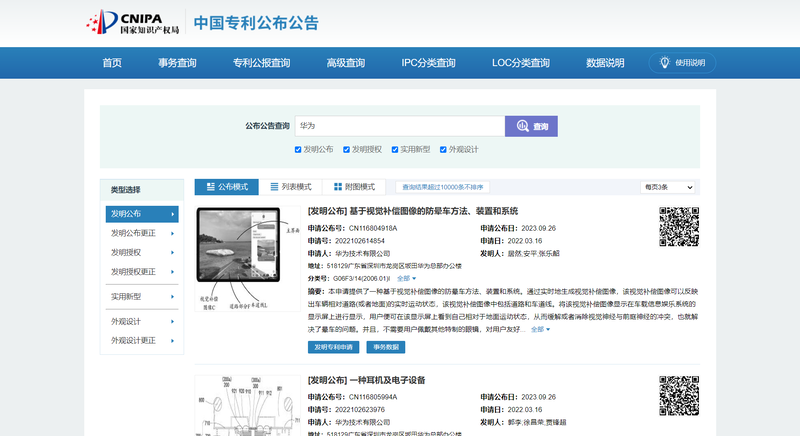Toggle the 发明授权 checkbox

[x=346, y=150]
